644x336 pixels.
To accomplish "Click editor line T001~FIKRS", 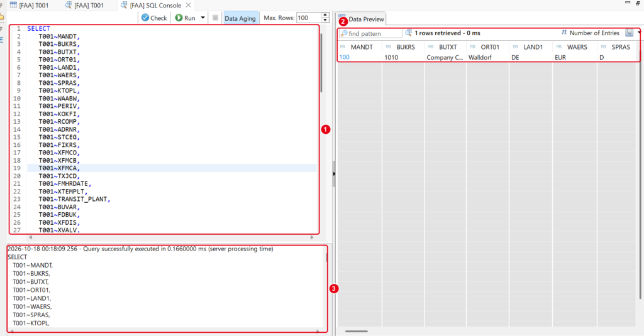I will click(x=59, y=145).
